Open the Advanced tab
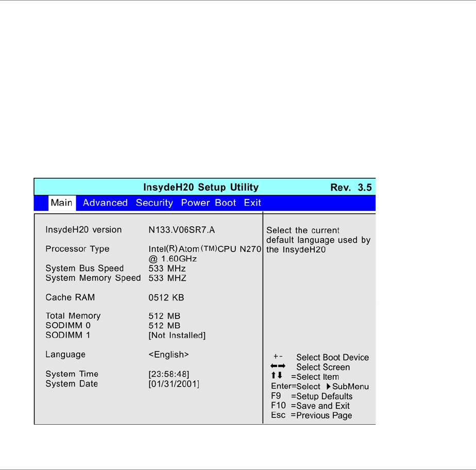This screenshot has height=470, width=476. pyautogui.click(x=105, y=203)
